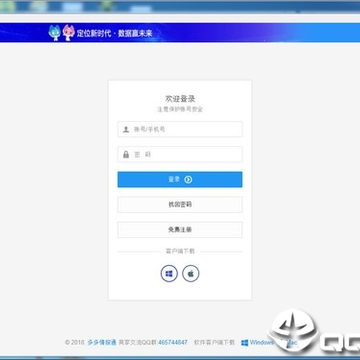Click QQ group number 465744847 link
This screenshot has width=360, height=360.
coord(173,342)
